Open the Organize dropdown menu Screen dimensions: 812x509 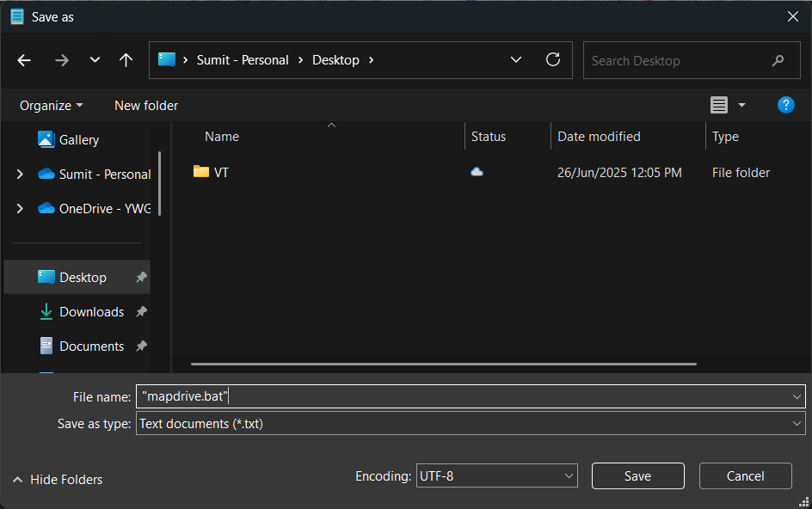(x=50, y=105)
